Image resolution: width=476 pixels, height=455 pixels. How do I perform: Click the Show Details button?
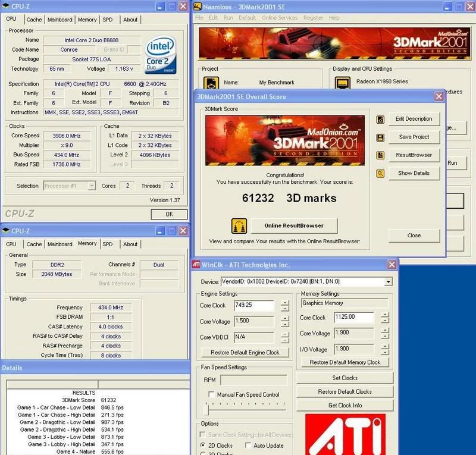tap(414, 173)
